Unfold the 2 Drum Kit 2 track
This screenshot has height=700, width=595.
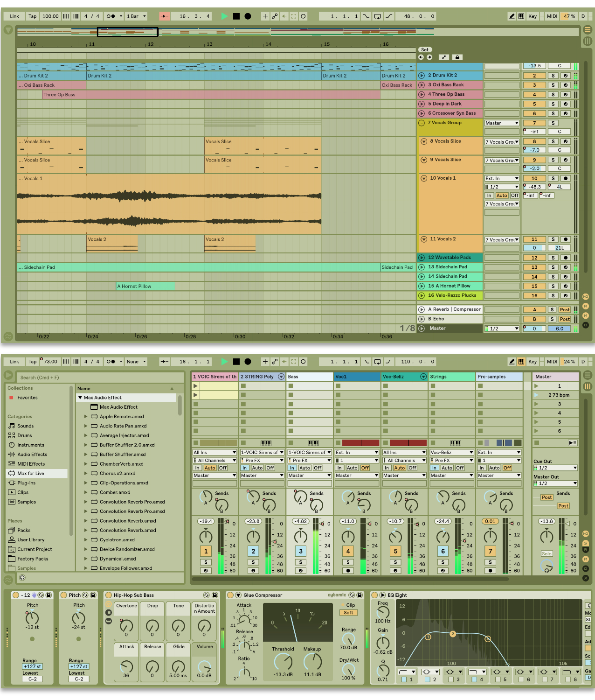click(x=422, y=75)
